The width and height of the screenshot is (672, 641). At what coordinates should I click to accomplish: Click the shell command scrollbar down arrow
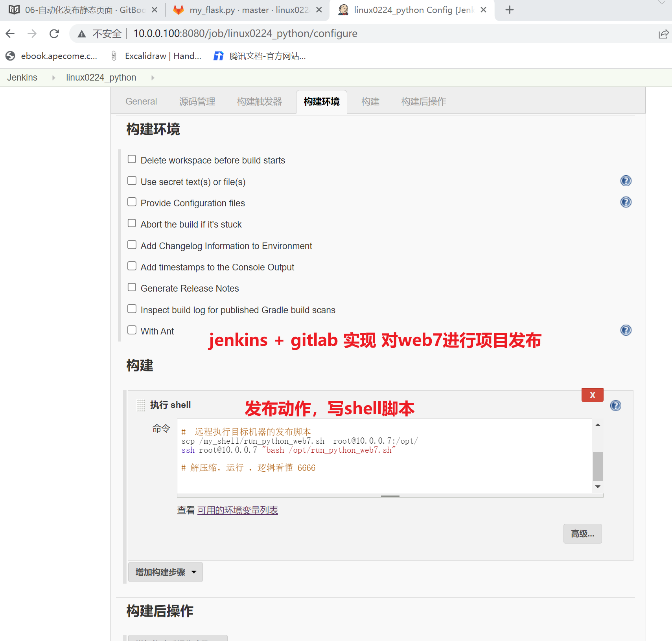click(x=598, y=487)
